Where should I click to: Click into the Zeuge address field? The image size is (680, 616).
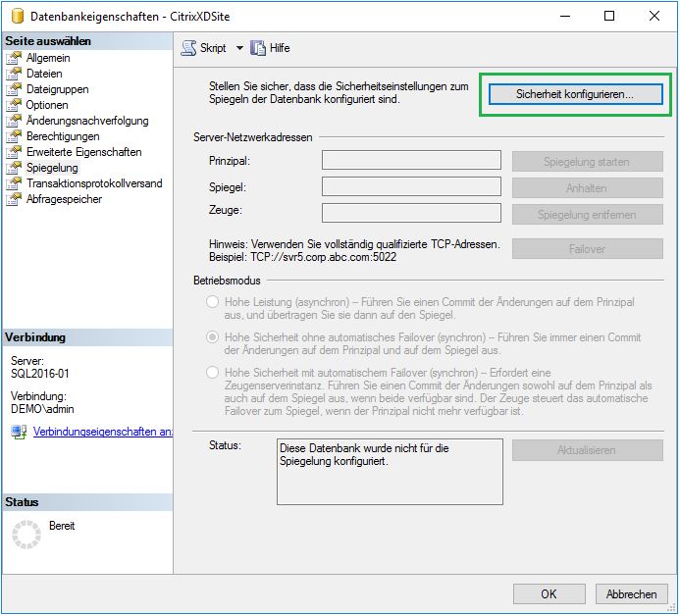pos(411,213)
